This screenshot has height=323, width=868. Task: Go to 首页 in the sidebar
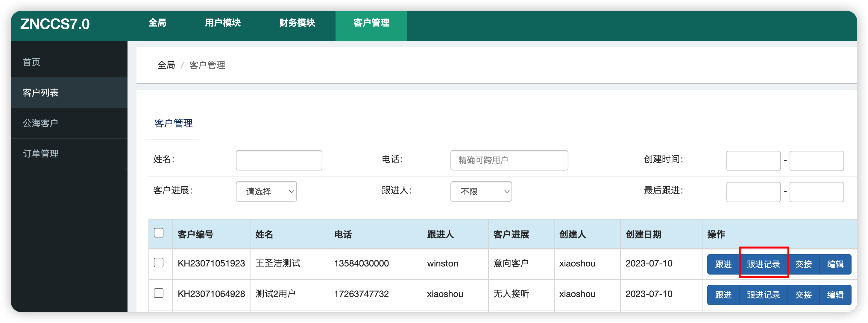(69, 62)
